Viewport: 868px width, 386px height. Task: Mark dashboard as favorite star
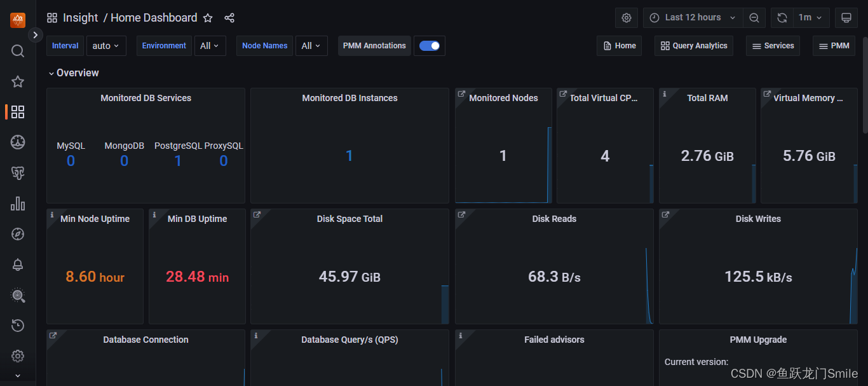click(208, 18)
